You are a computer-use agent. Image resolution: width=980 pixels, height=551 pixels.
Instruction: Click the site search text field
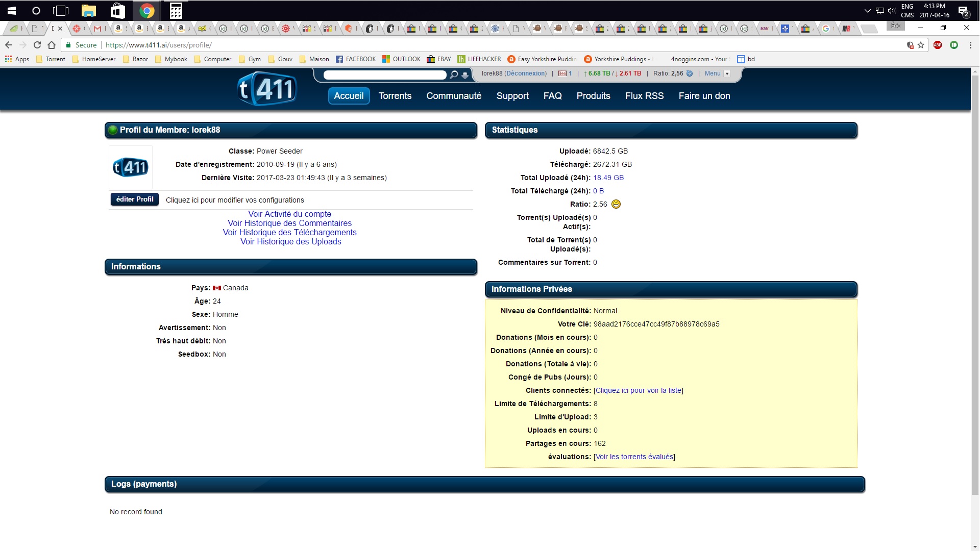click(385, 75)
